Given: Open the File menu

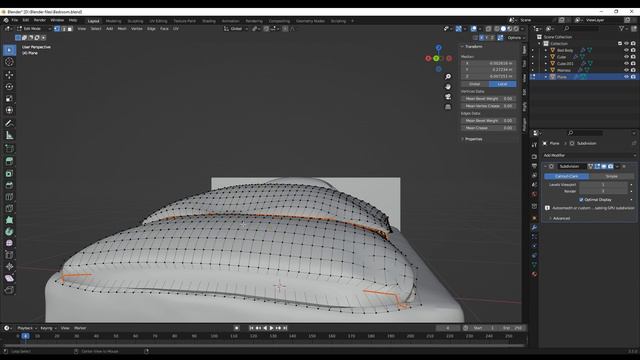Looking at the screenshot, I should pyautogui.click(x=15, y=20).
